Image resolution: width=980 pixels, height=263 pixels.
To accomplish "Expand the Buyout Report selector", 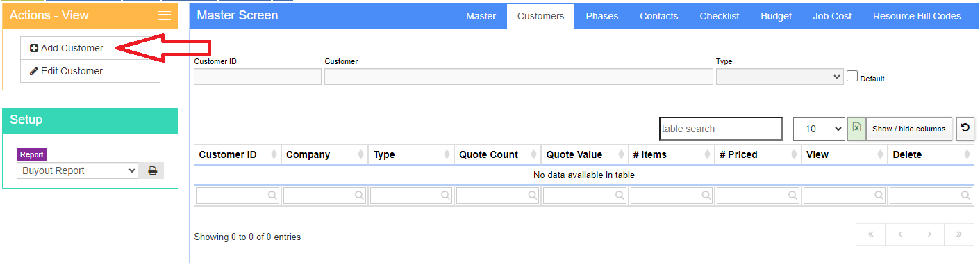I will click(78, 170).
